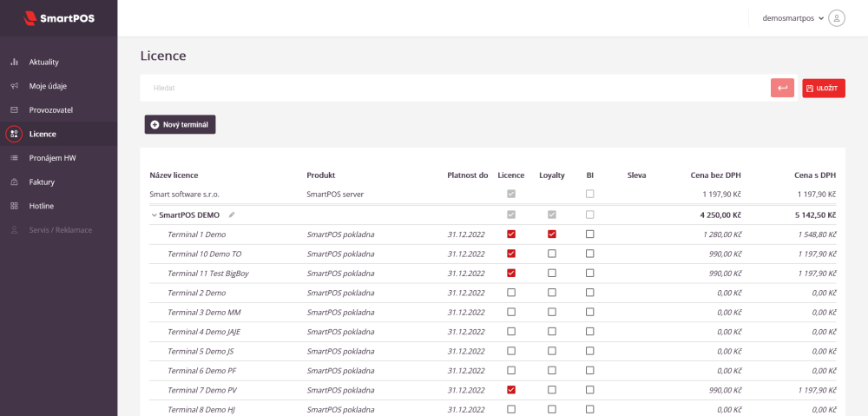Click the pencil icon beside SmartPOS DEMO
Screen dimensions: 868x416
pyautogui.click(x=232, y=215)
